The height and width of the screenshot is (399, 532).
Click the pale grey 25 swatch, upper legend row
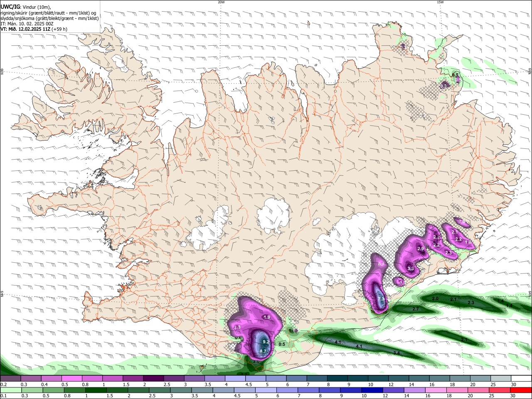coord(501,379)
